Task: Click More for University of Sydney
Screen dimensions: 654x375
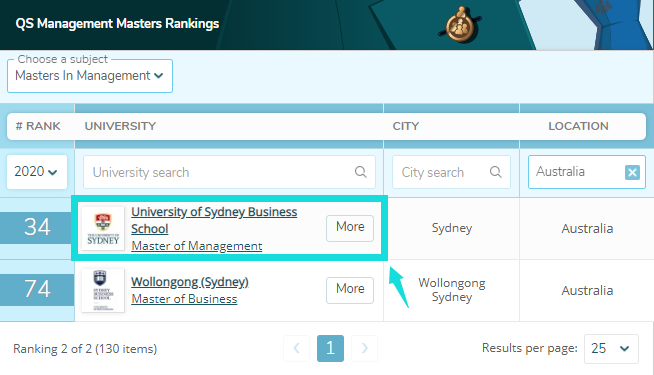Action: tap(350, 228)
